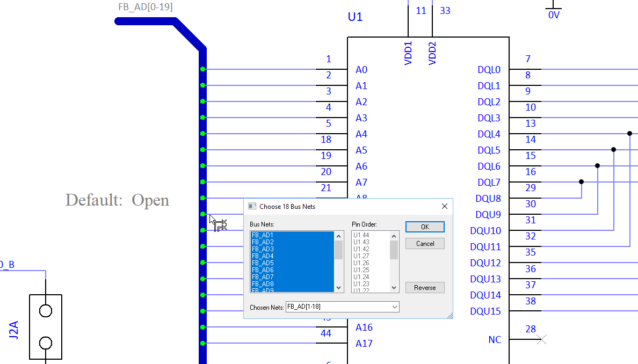The height and width of the screenshot is (364, 638).
Task: Select U1.27 in Pin Order list
Action: [370, 256]
